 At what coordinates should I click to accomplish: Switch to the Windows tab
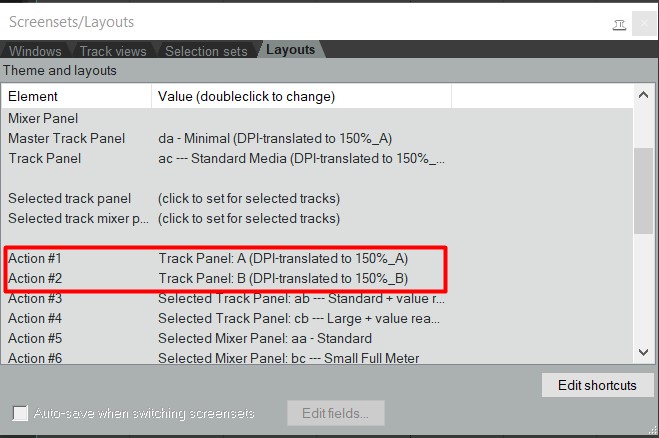pyautogui.click(x=35, y=51)
